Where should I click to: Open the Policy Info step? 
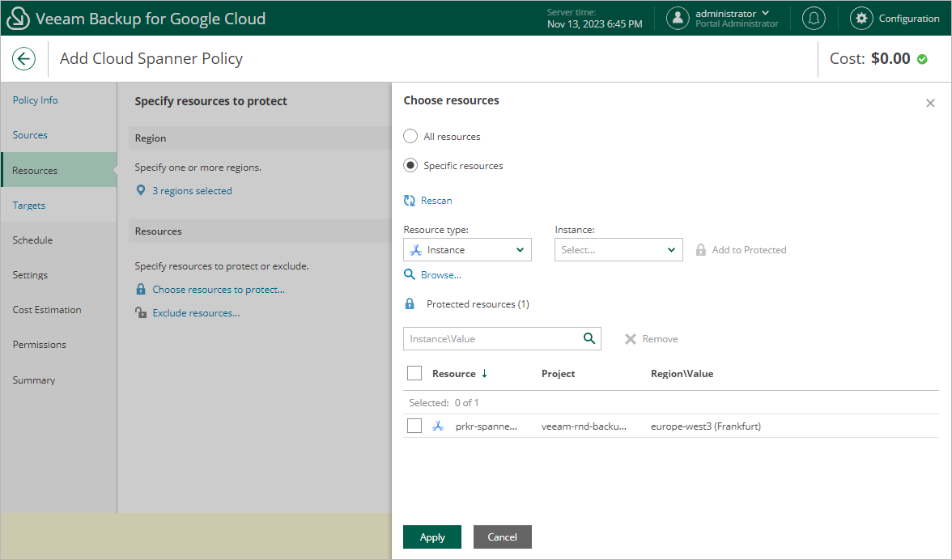pos(36,100)
